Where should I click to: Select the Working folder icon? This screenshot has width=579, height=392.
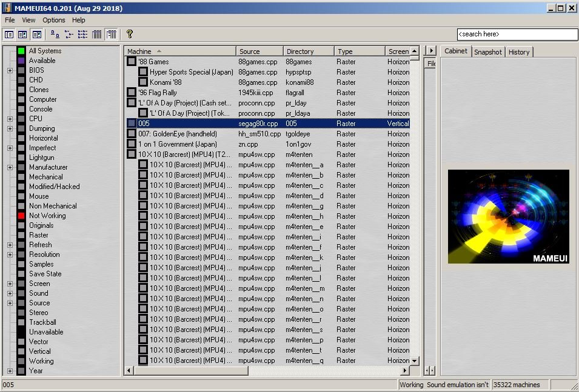pyautogui.click(x=21, y=361)
